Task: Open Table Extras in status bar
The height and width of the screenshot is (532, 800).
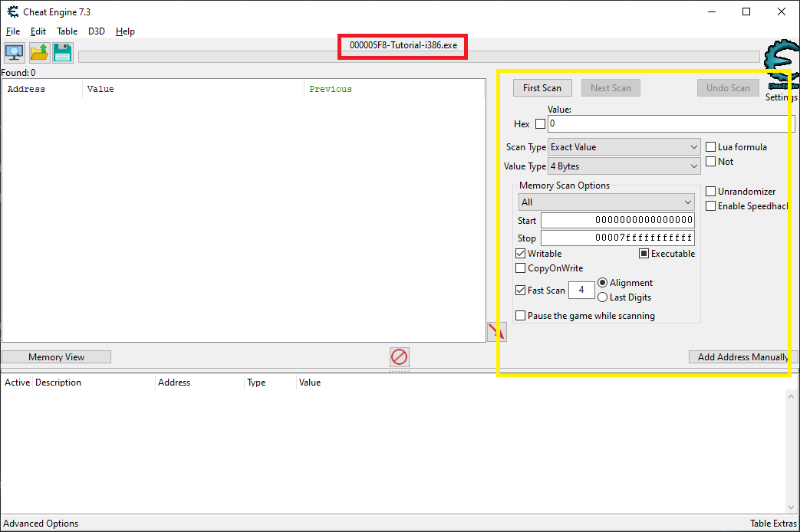Action: coord(773,524)
